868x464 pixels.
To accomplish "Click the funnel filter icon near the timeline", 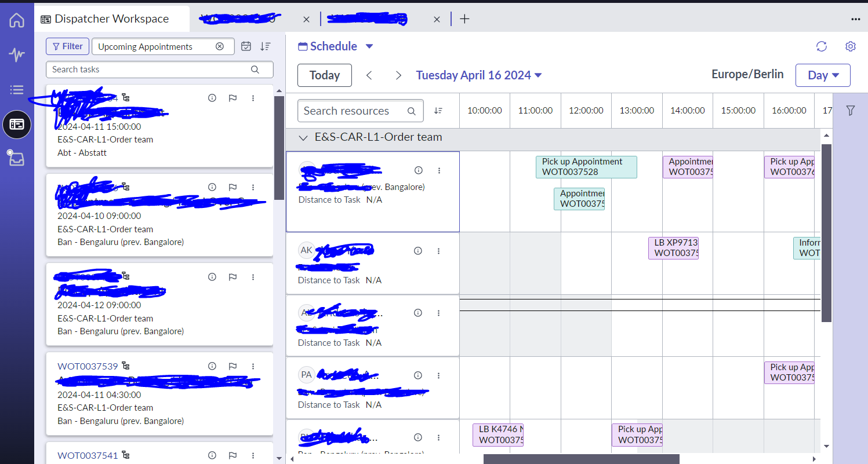I will (850, 110).
